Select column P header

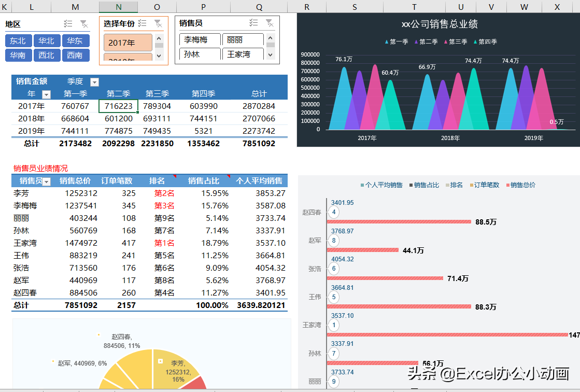(x=204, y=7)
